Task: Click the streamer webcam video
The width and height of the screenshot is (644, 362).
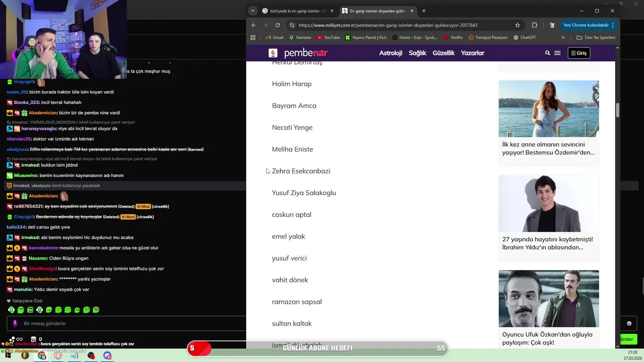Action: tap(63, 39)
